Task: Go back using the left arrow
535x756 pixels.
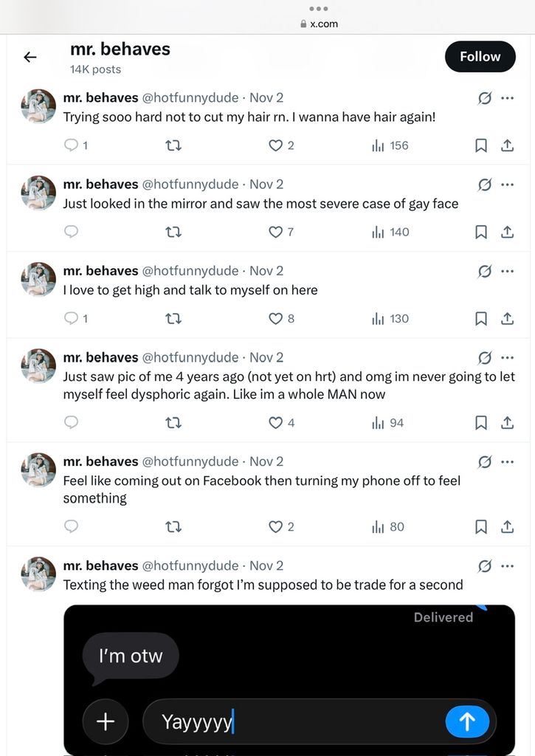Action: pos(30,57)
